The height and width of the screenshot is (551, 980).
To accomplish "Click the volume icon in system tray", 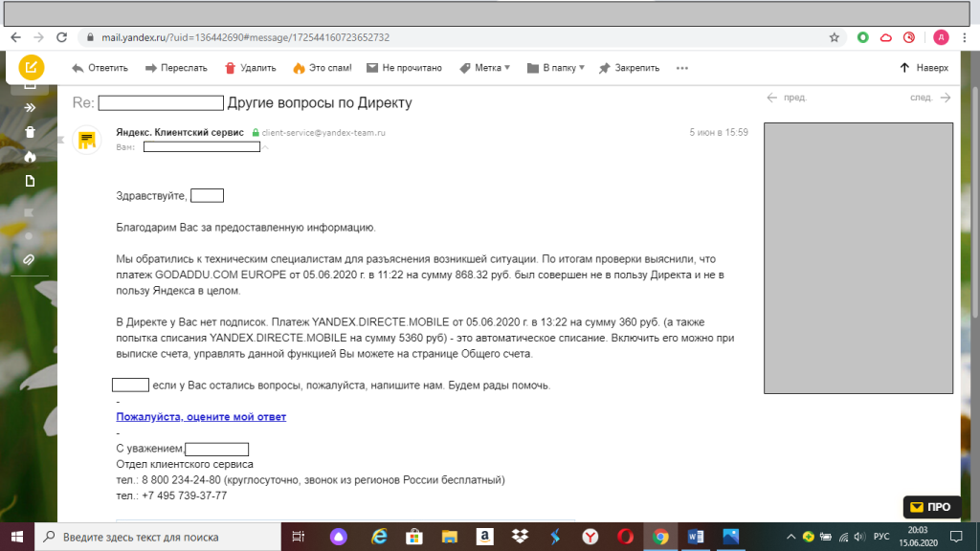I will click(x=860, y=537).
